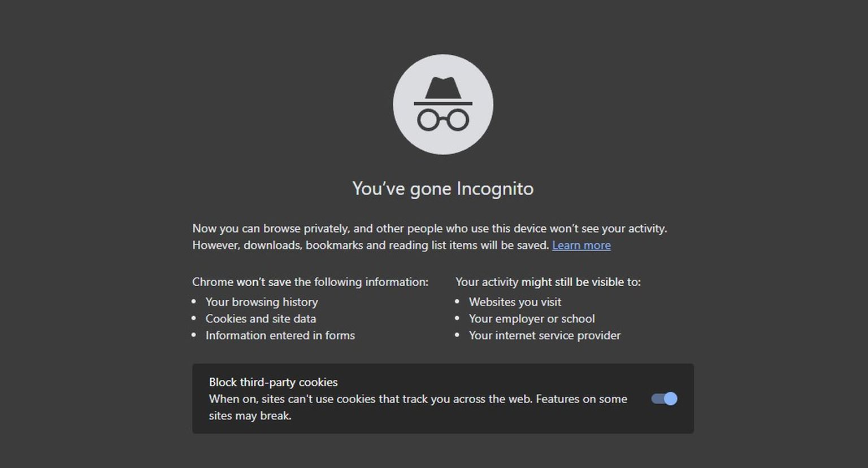This screenshot has height=468, width=868.
Task: Click the Incognito hat-and-glasses logo
Action: pos(443,104)
